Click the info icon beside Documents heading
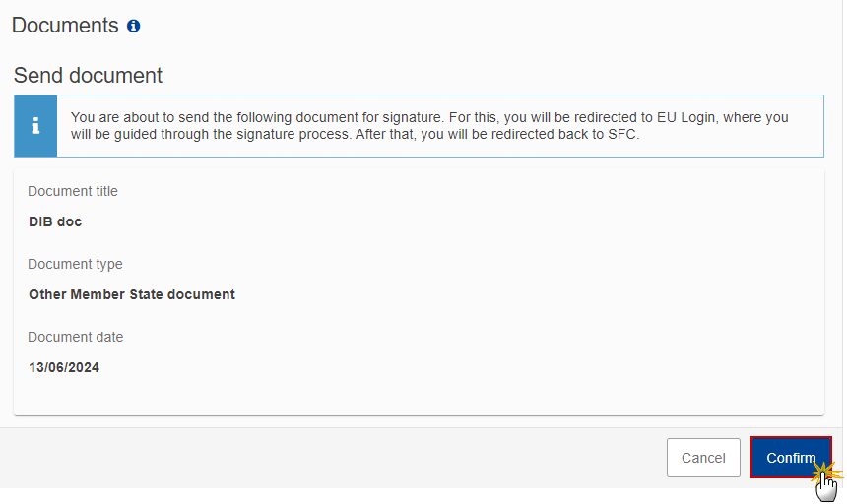Image resolution: width=847 pixels, height=504 pixels. pos(133,26)
